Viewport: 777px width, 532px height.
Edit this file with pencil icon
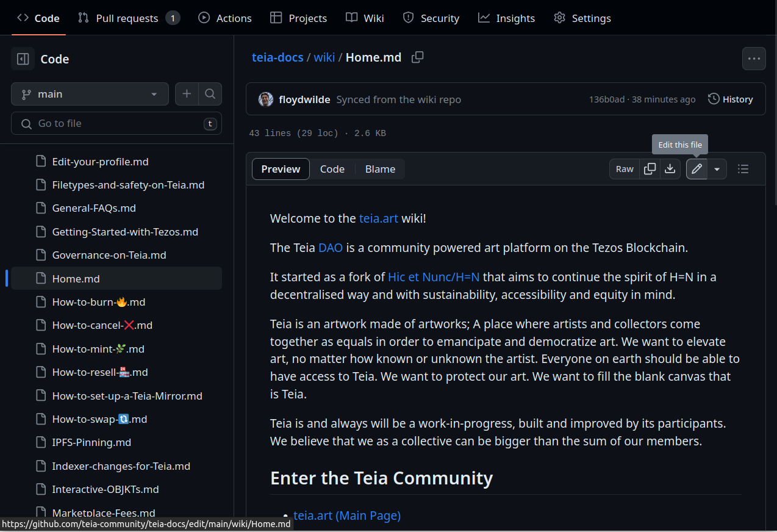click(696, 169)
